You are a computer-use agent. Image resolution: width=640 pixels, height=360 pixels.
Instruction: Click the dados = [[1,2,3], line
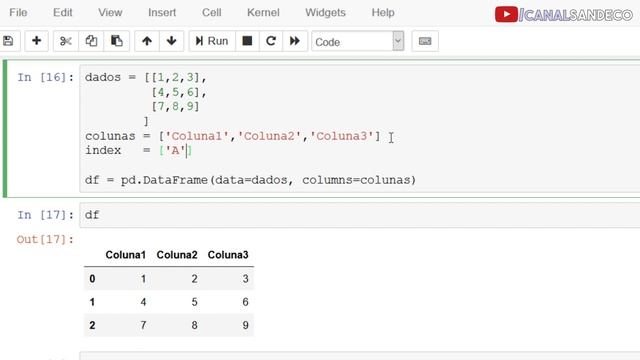(x=146, y=78)
